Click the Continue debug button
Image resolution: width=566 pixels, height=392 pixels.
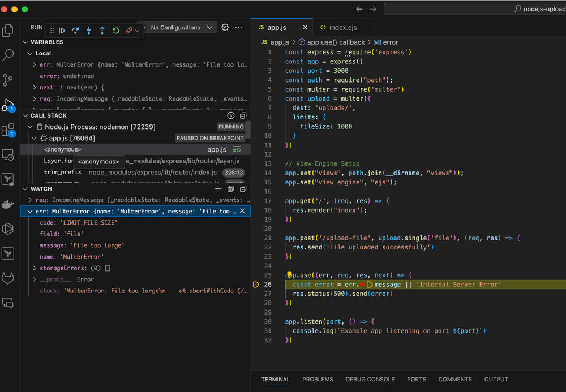62,31
